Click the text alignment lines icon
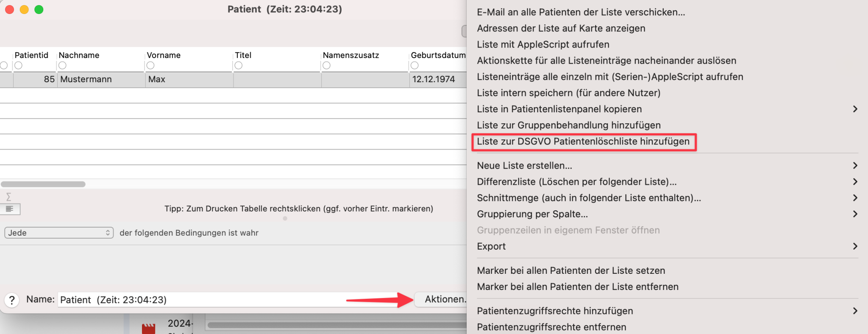Viewport: 868px width, 334px height. point(10,209)
